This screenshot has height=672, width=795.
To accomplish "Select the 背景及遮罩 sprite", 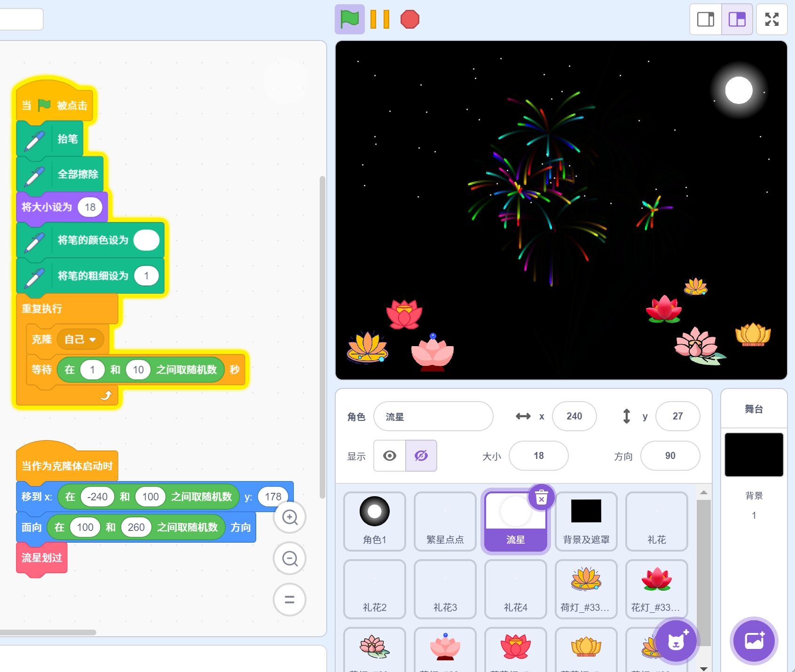I will click(586, 521).
